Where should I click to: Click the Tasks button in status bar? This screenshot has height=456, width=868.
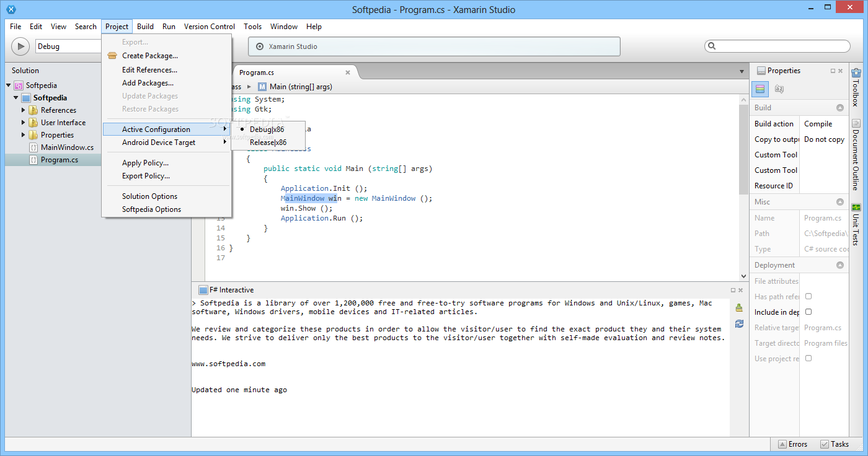pyautogui.click(x=835, y=444)
